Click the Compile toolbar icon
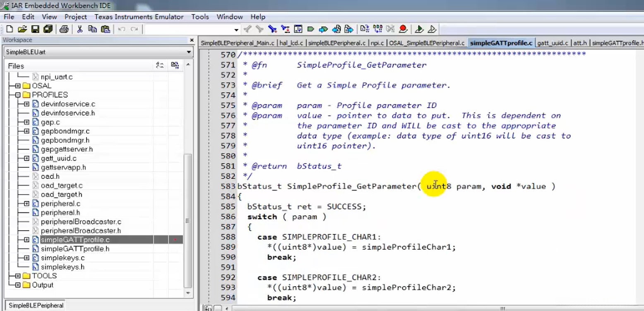Image resolution: width=644 pixels, height=311 pixels. click(365, 29)
